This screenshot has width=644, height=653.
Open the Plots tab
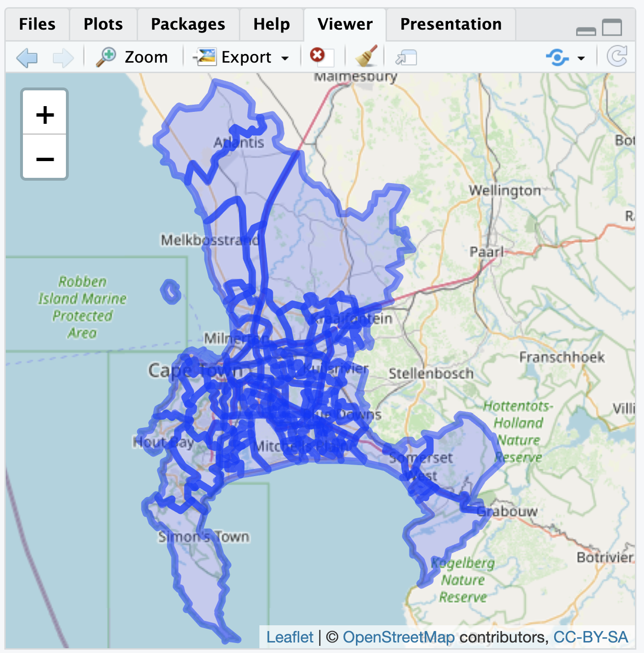point(103,24)
